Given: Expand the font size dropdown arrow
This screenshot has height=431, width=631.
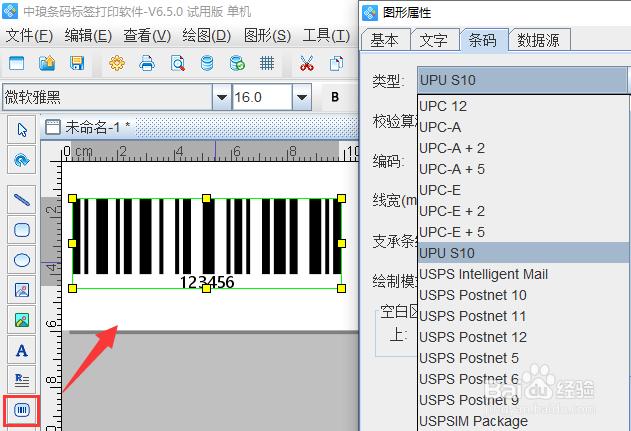Looking at the screenshot, I should click(x=302, y=97).
